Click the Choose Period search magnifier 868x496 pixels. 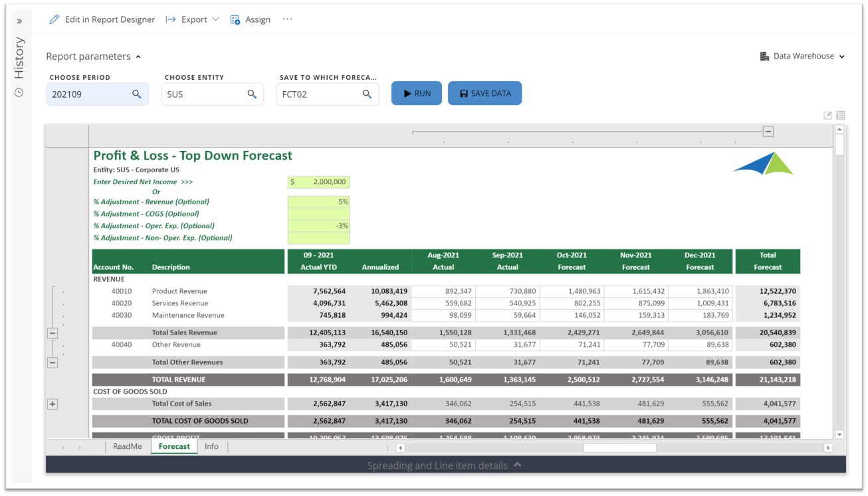click(x=136, y=94)
